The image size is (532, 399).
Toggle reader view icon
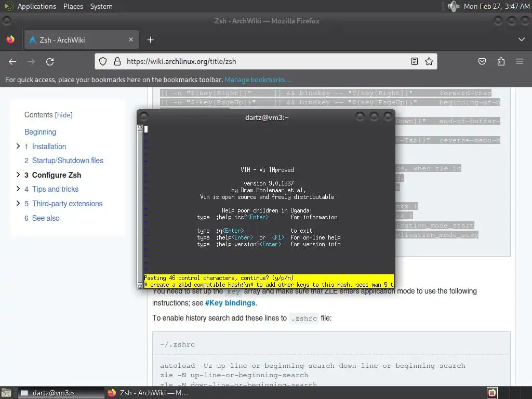coord(414,61)
